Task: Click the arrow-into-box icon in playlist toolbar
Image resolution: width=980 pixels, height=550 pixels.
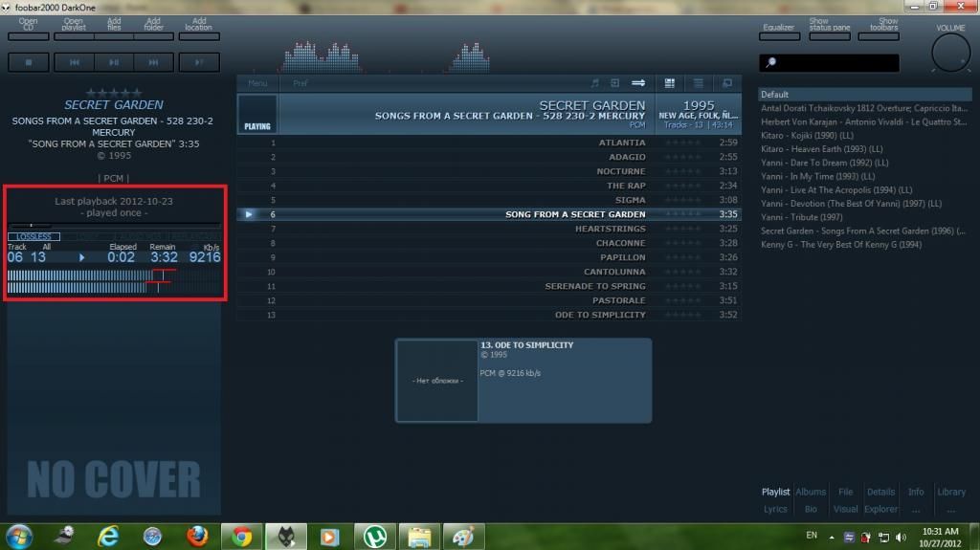Action: (x=615, y=83)
